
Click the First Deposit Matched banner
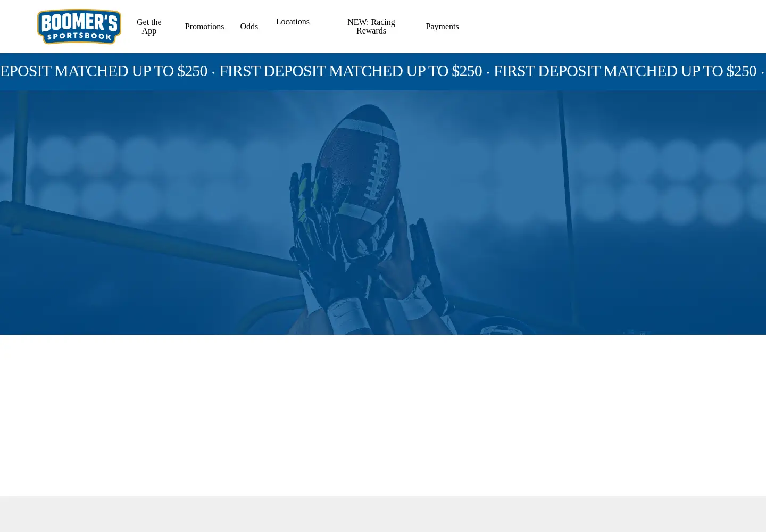pyautogui.click(x=383, y=71)
